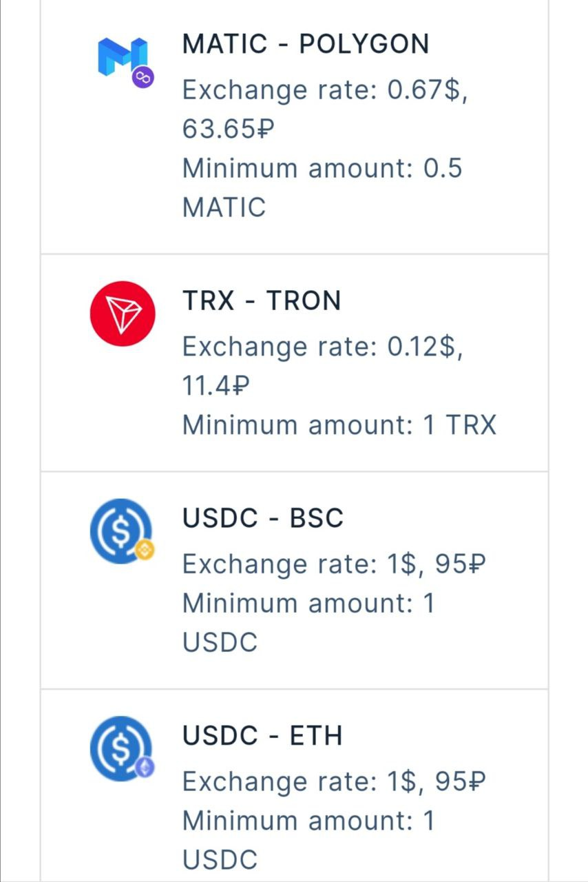Tap the 11.4₽ ruble rate
This screenshot has width=588, height=882.
215,387
